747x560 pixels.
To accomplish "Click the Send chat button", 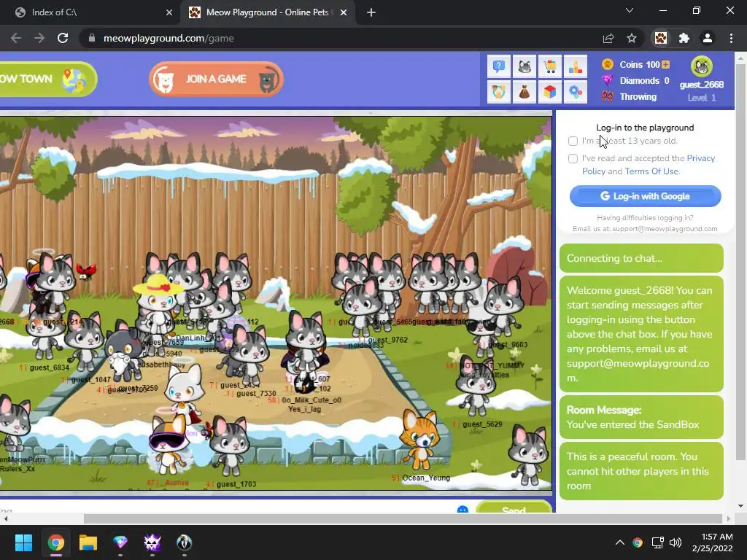I will pos(514,507).
